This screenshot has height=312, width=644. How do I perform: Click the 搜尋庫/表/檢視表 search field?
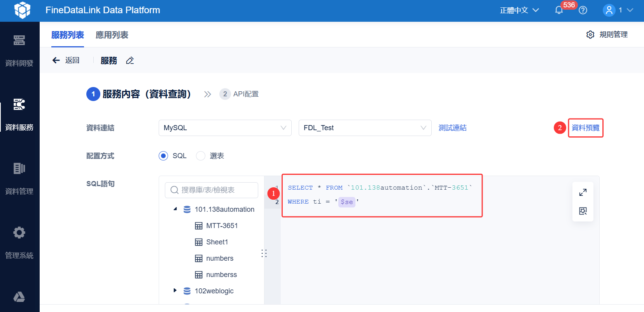[212, 190]
